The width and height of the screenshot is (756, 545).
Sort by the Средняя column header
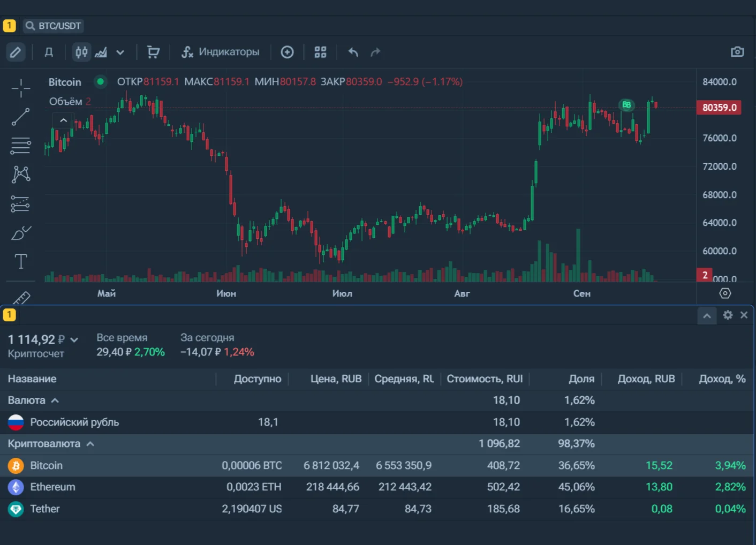404,379
